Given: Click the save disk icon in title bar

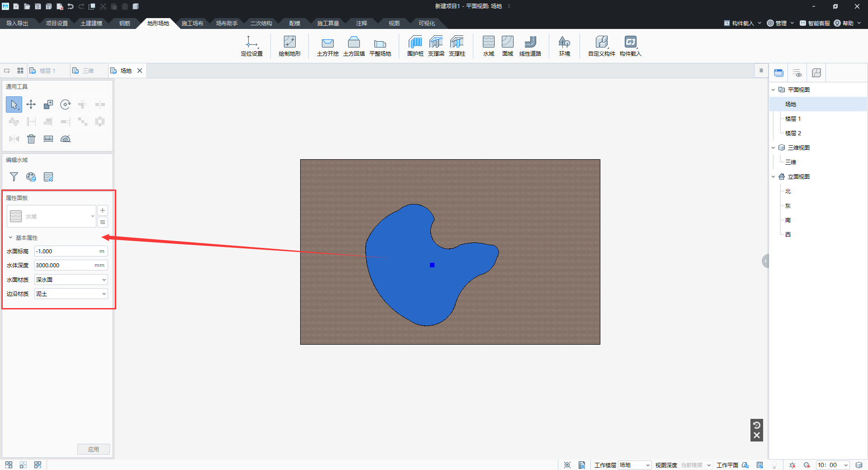Looking at the screenshot, I should coord(38,6).
